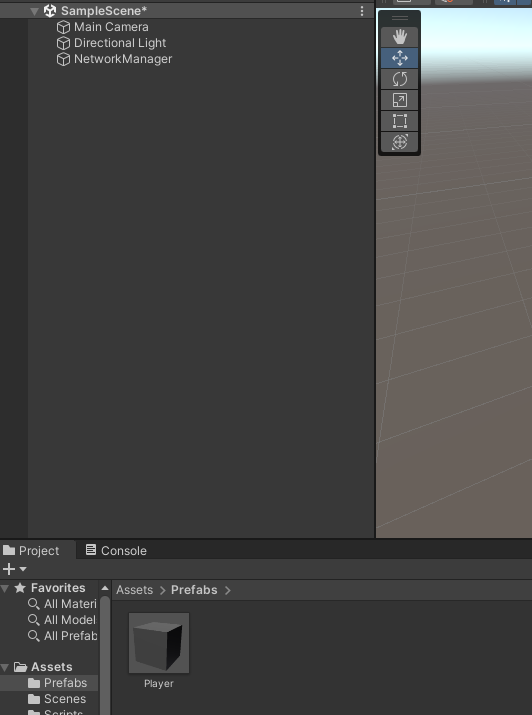Select the Hand view tool

(399, 37)
